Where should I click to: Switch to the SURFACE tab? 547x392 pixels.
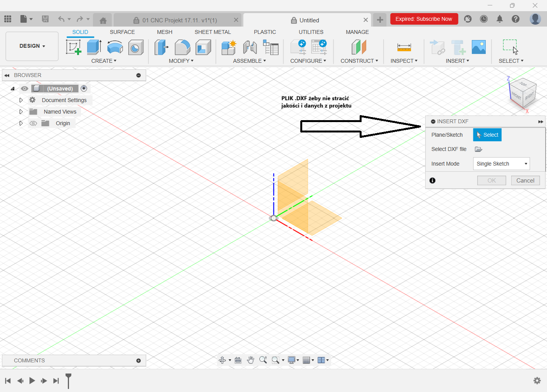[x=122, y=32]
